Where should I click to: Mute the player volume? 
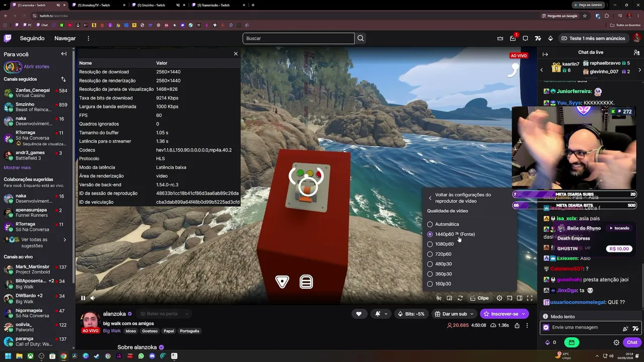coord(93,298)
